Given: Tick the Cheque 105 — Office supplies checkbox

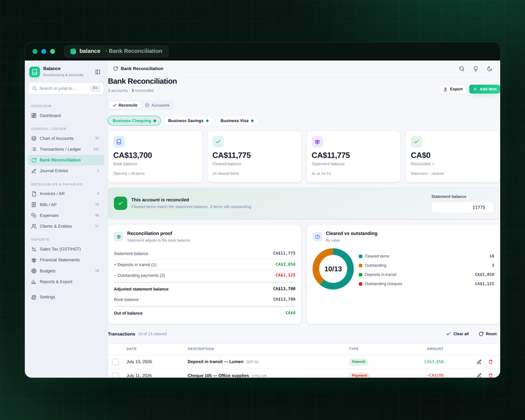Looking at the screenshot, I should 115,375.
